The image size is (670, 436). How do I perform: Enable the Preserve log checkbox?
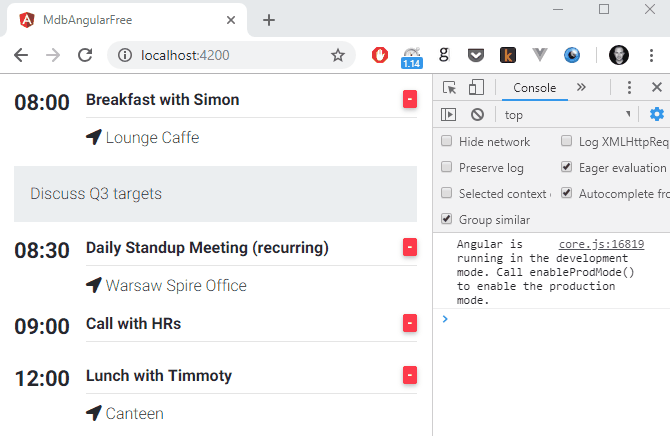point(447,168)
